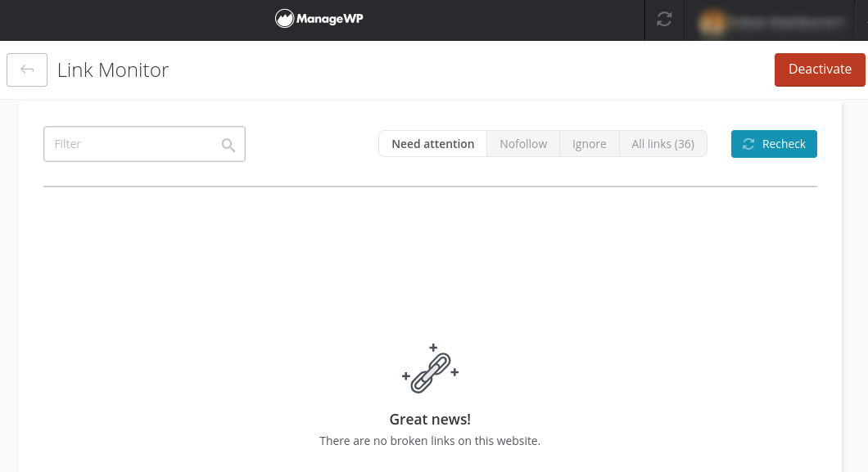
Task: Click the ManageWP mountain logo icon
Action: pyautogui.click(x=284, y=19)
